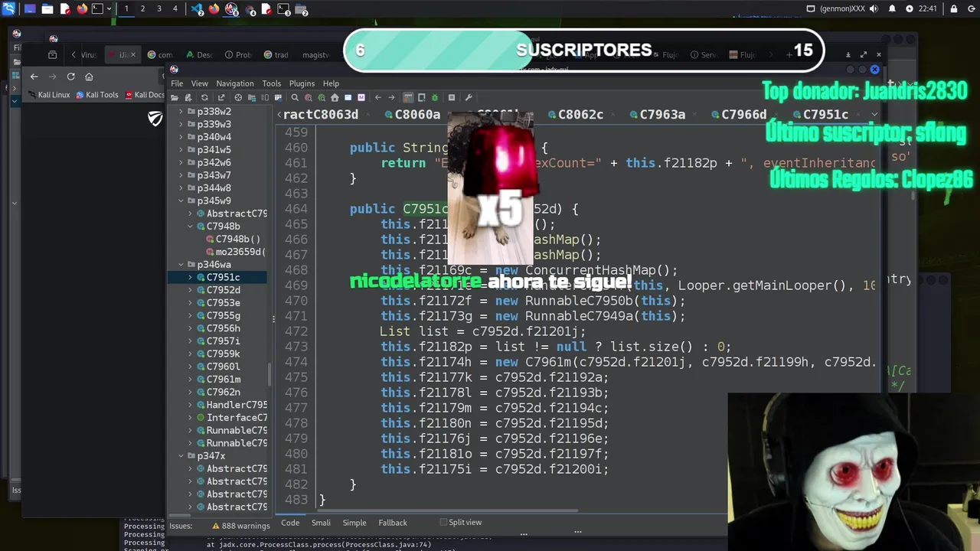Open the Navigation menu

[x=235, y=83]
